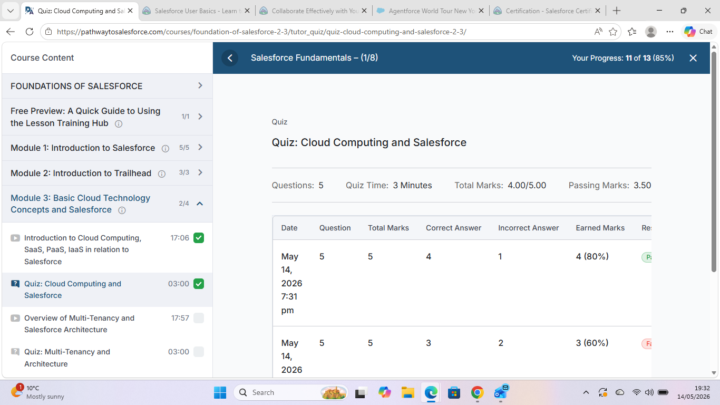Click video icon of Introduction to Cloud Computing
720x405 pixels.
[15, 238]
